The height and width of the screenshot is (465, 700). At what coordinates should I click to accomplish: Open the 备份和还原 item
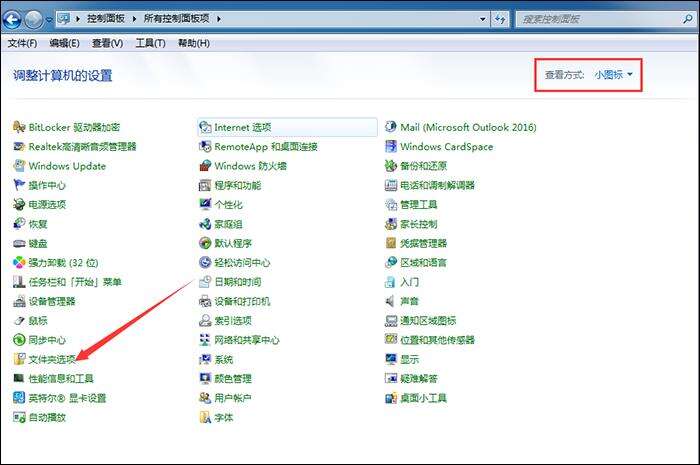(423, 166)
